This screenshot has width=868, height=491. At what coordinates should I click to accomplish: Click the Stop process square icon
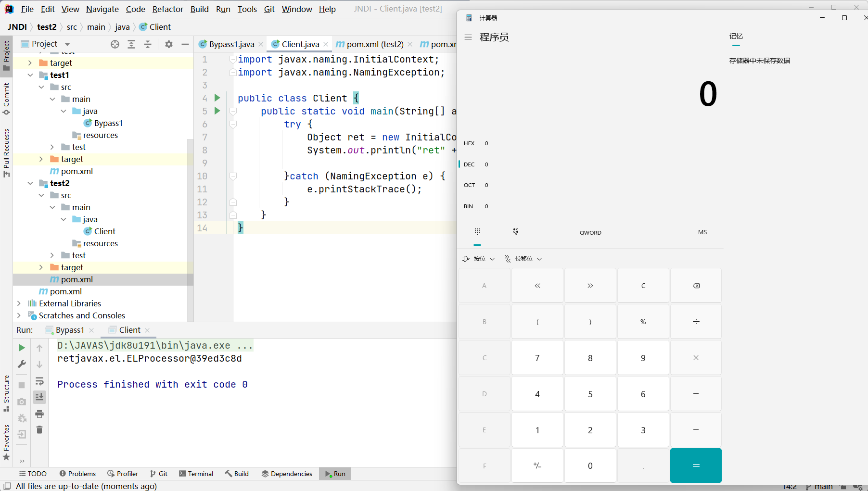click(22, 385)
